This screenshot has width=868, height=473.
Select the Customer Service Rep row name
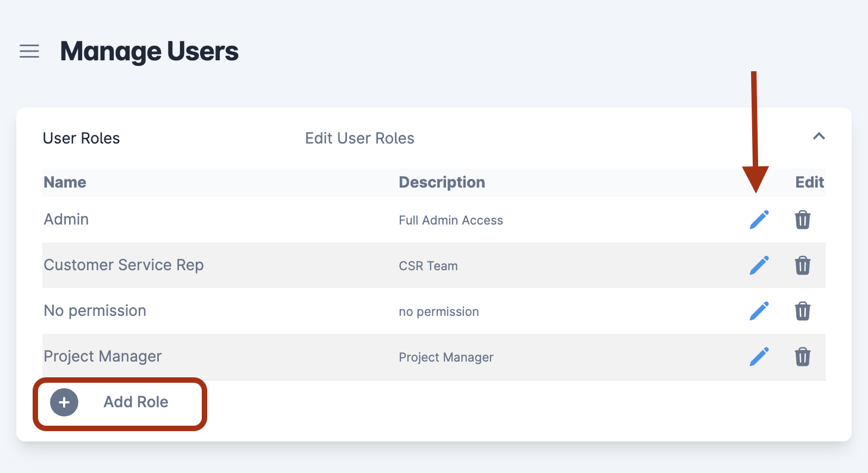click(x=123, y=265)
